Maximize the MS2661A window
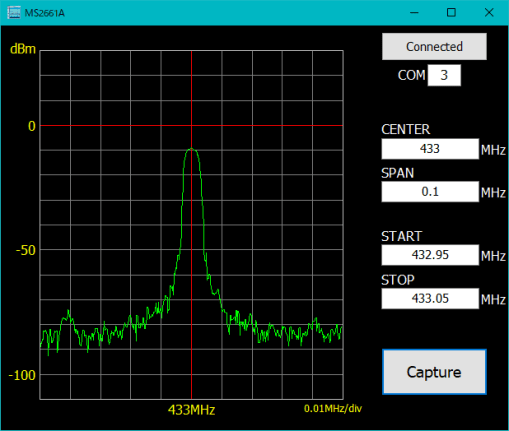The image size is (509, 431). point(451,13)
